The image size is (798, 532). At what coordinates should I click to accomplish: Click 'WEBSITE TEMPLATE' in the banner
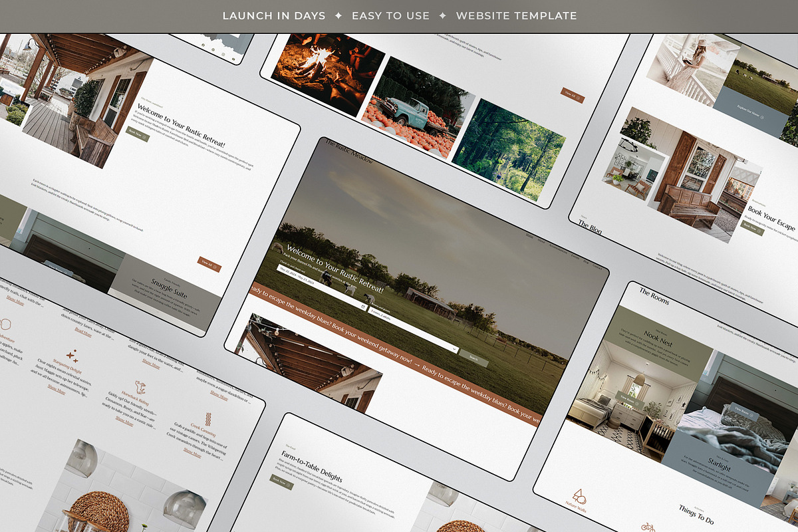[x=517, y=16]
